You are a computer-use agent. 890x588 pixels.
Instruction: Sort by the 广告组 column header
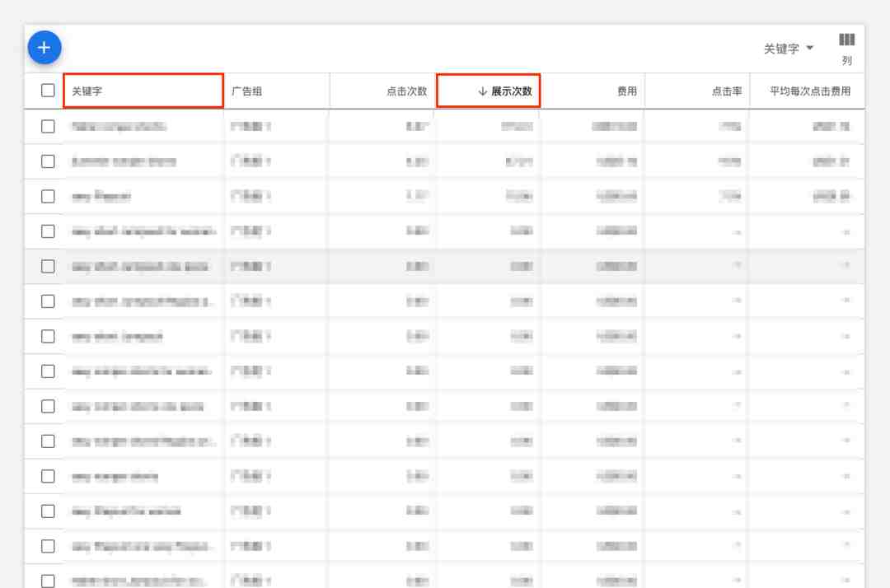(x=246, y=91)
